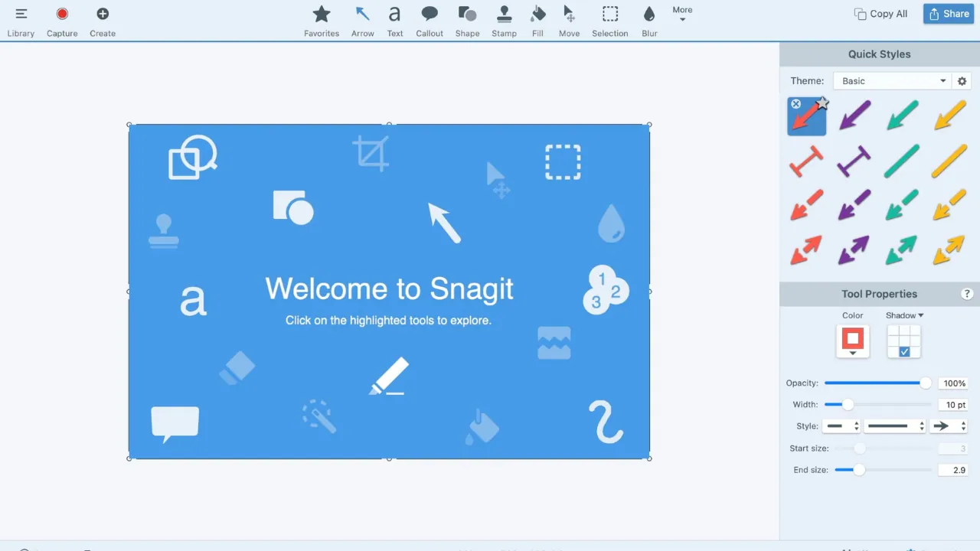Screen dimensions: 980x551
Task: Apply the red T-bar measurement line style
Action: click(807, 161)
